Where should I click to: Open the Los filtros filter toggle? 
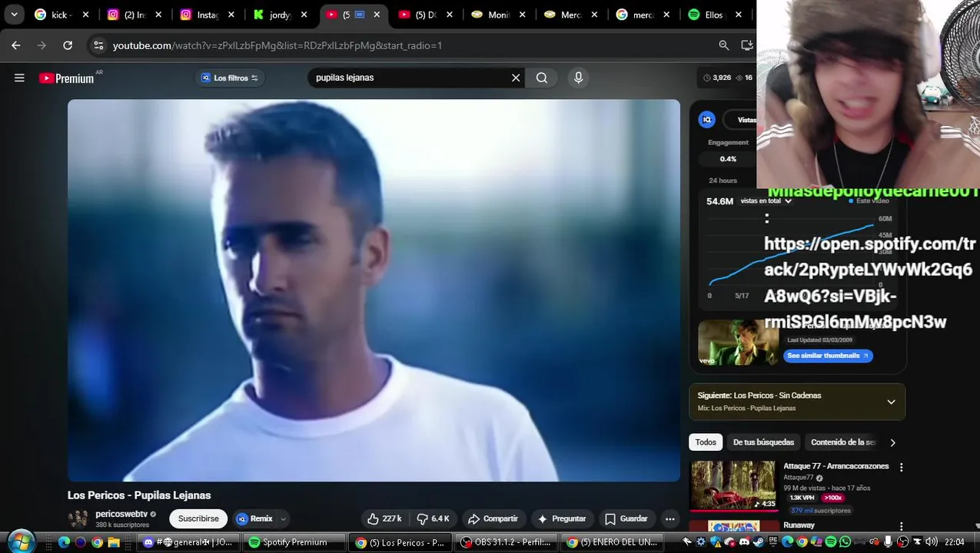pyautogui.click(x=230, y=78)
